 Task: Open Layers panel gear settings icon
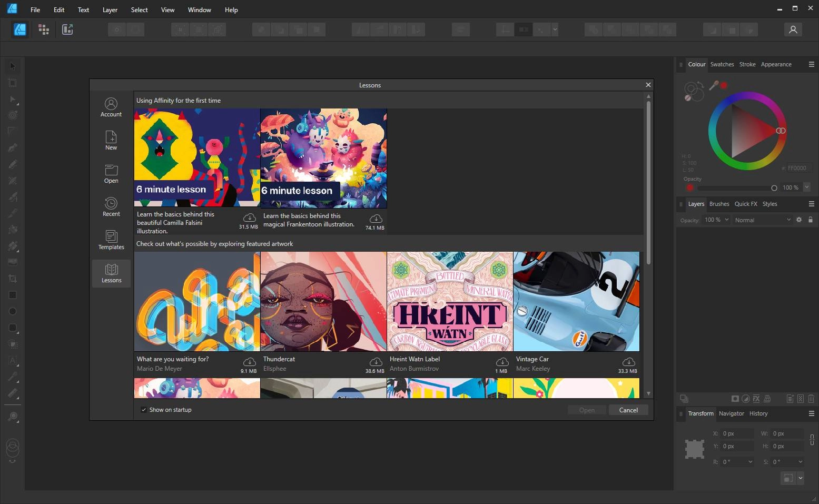[799, 220]
